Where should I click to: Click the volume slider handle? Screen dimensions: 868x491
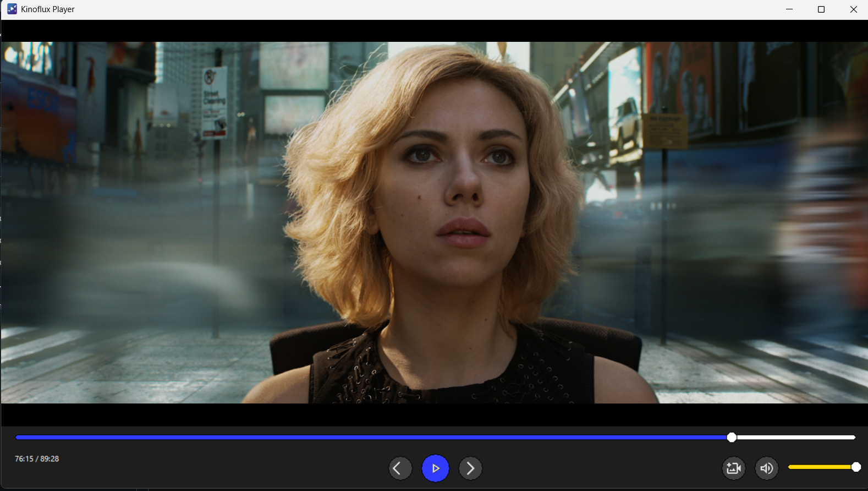pyautogui.click(x=856, y=467)
